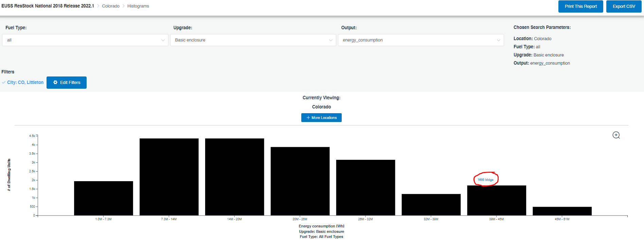Click the plus icon on More Locations
The height and width of the screenshot is (241, 644).
308,118
